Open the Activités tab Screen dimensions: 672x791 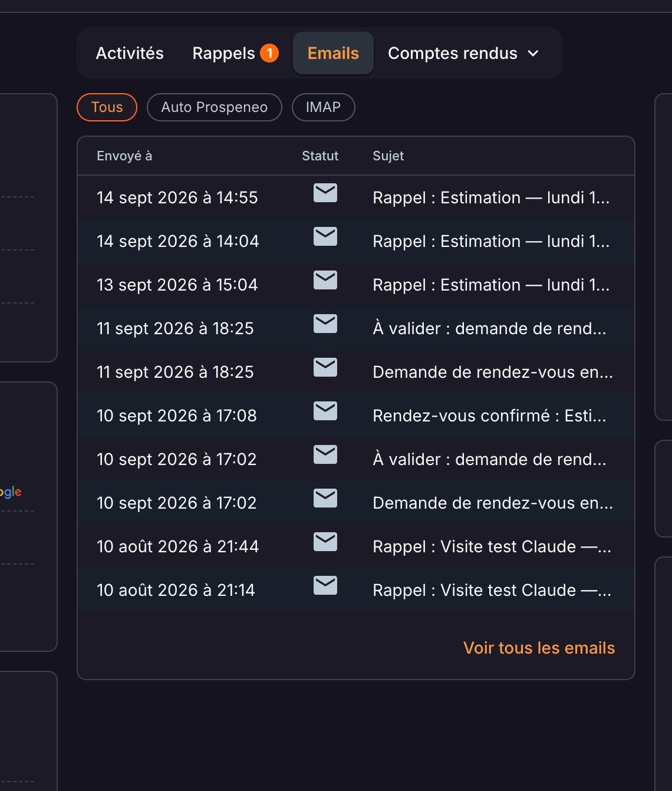click(130, 53)
